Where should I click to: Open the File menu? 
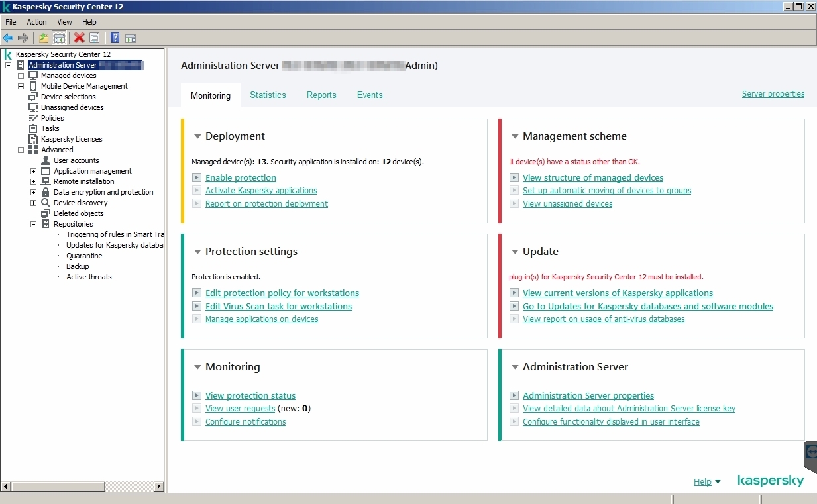pos(11,22)
